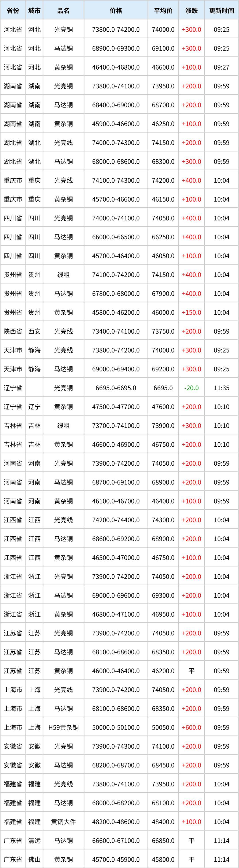The width and height of the screenshot is (239, 868).
Task: Click average price 73750.0
Action: click(x=163, y=332)
